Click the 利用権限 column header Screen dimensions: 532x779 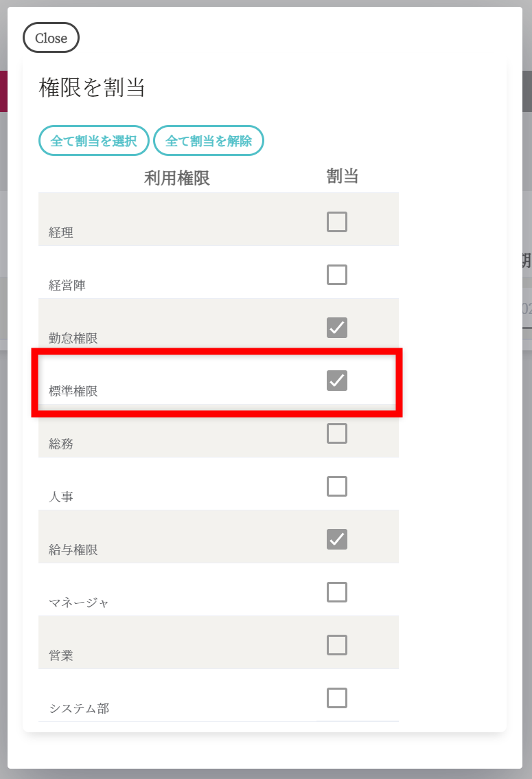pos(176,178)
